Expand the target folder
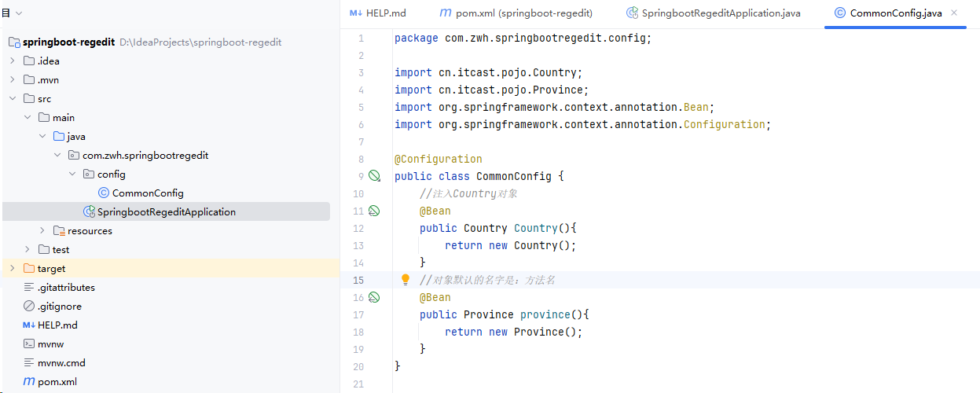This screenshot has width=980, height=393. click(13, 268)
